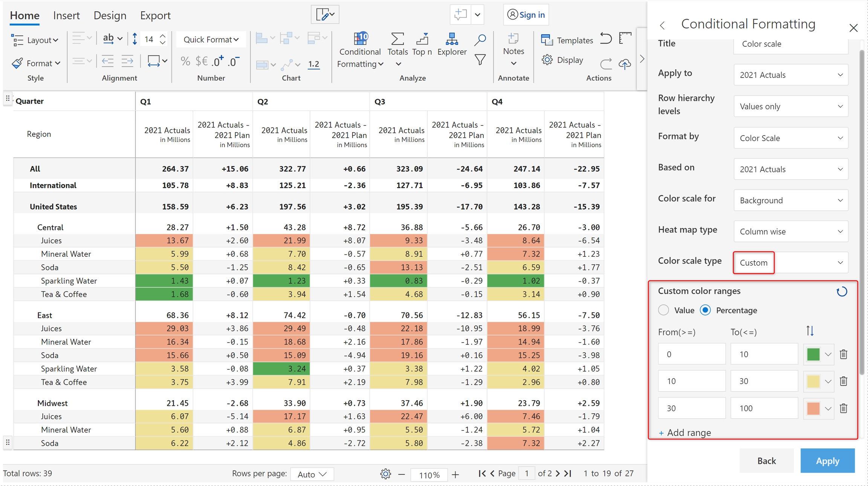Image resolution: width=868 pixels, height=486 pixels.
Task: Switch to the Design tab
Action: [110, 15]
